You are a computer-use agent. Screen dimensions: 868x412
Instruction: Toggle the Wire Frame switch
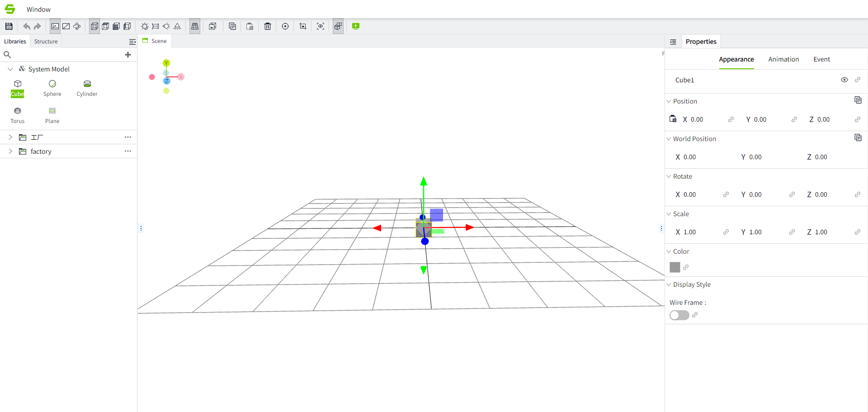[x=679, y=315]
